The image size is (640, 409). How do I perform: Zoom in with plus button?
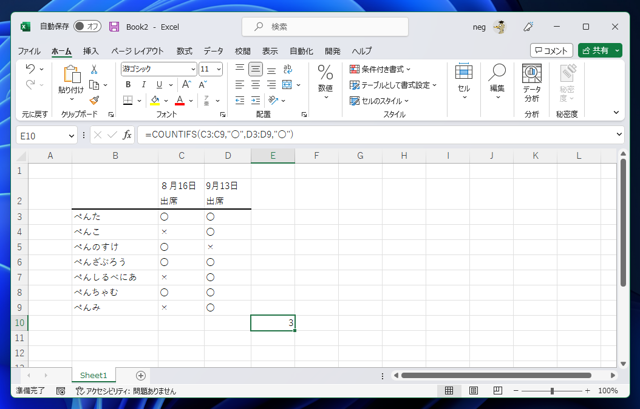coord(587,391)
